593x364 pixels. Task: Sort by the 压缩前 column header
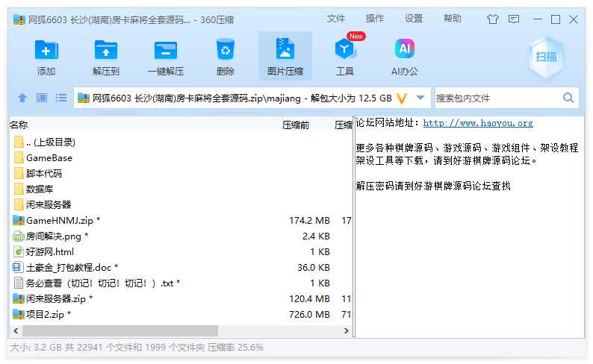click(x=296, y=125)
